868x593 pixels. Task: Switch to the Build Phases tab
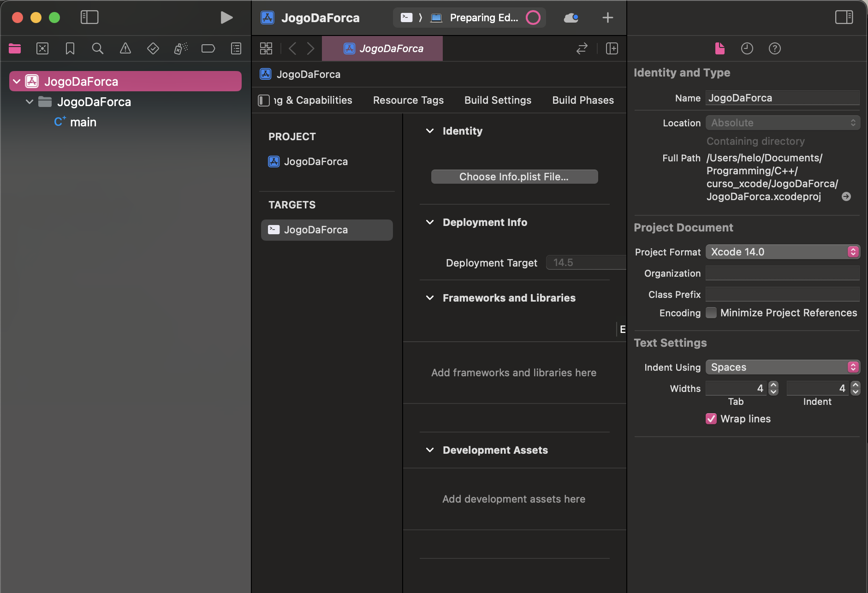(x=583, y=101)
